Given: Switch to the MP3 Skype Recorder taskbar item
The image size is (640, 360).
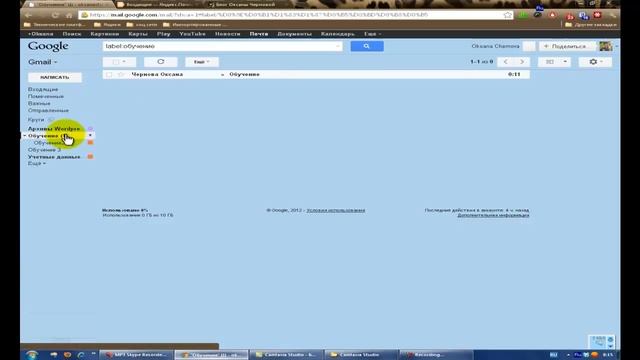Looking at the screenshot, I should 136,355.
